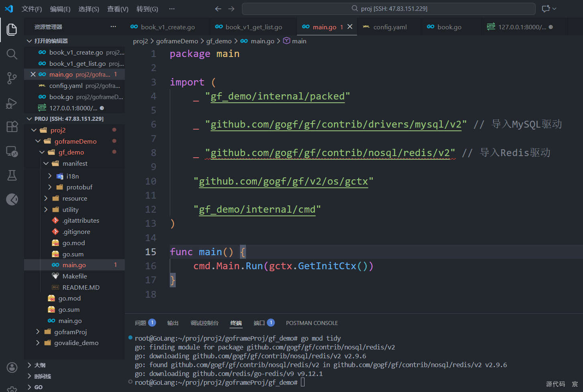The height and width of the screenshot is (392, 583).
Task: Click goframeDemo in the breadcrumb path
Action: point(177,41)
